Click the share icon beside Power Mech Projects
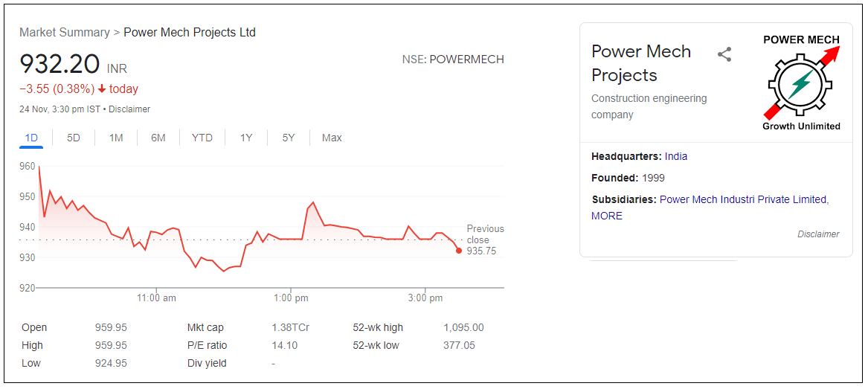 click(x=724, y=54)
